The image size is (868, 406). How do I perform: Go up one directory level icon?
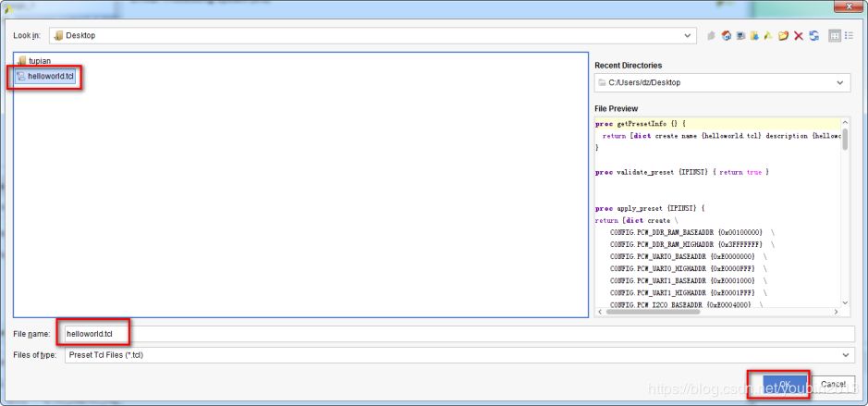click(x=712, y=35)
